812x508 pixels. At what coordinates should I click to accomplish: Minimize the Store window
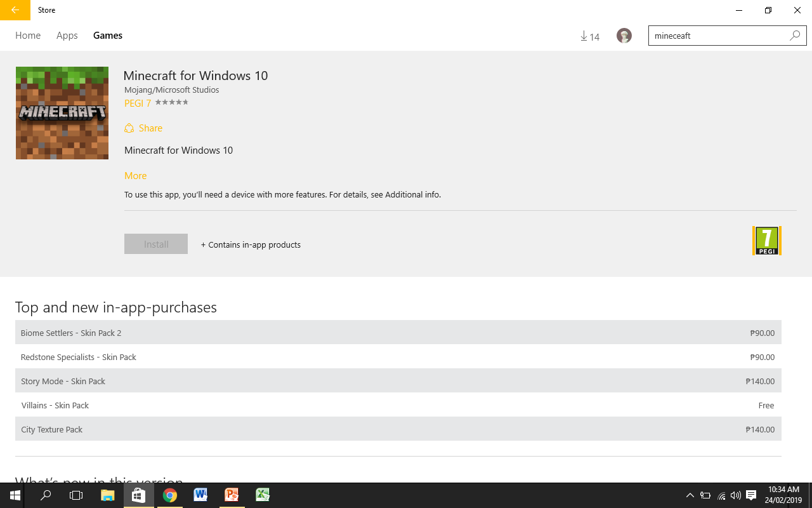(739, 10)
